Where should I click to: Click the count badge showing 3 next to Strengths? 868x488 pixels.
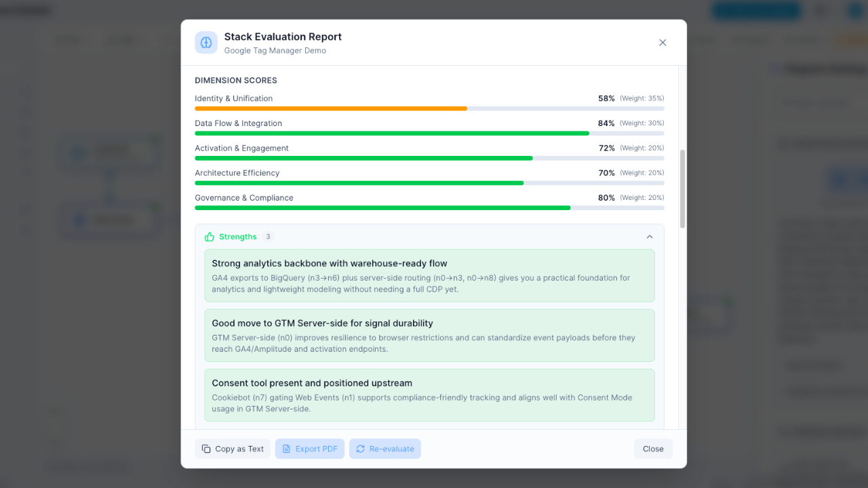(268, 237)
